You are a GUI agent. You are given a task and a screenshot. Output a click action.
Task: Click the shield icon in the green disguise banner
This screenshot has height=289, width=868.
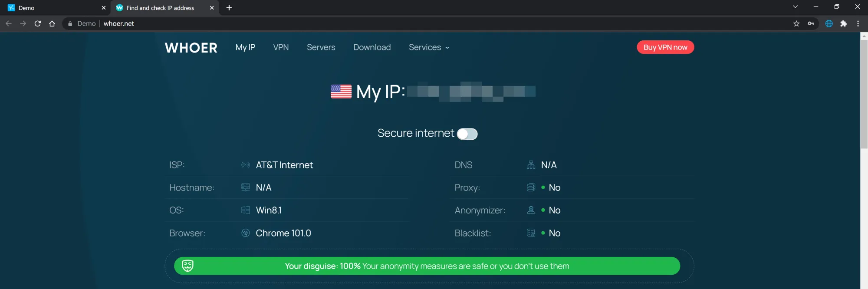(187, 265)
